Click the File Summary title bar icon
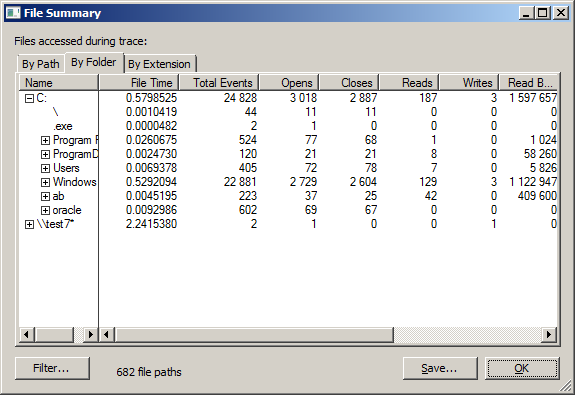 coord(13,13)
